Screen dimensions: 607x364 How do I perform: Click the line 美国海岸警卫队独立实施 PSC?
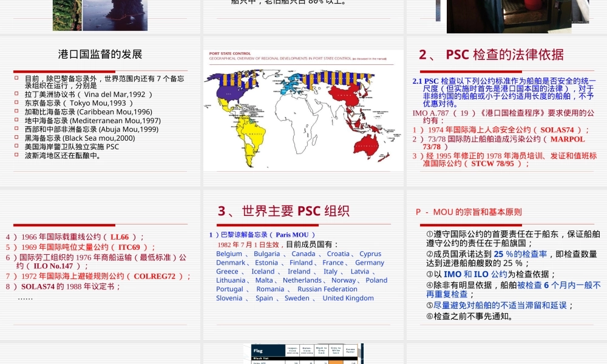click(x=72, y=147)
